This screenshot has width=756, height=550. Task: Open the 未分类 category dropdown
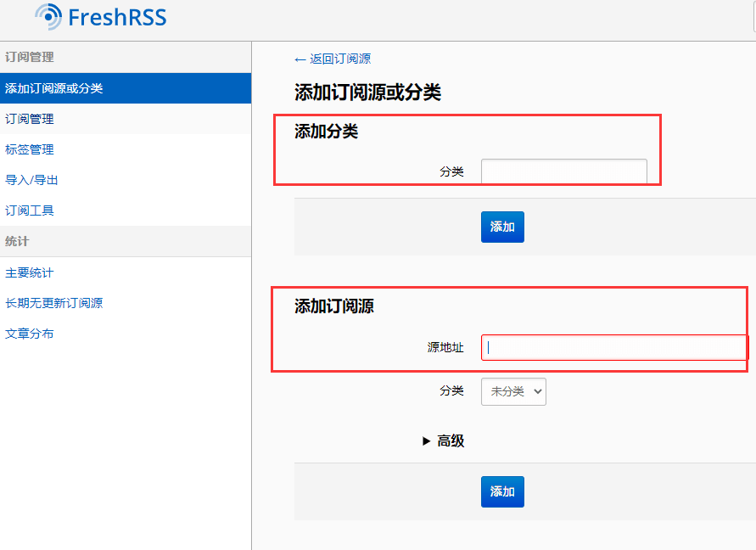pos(513,391)
